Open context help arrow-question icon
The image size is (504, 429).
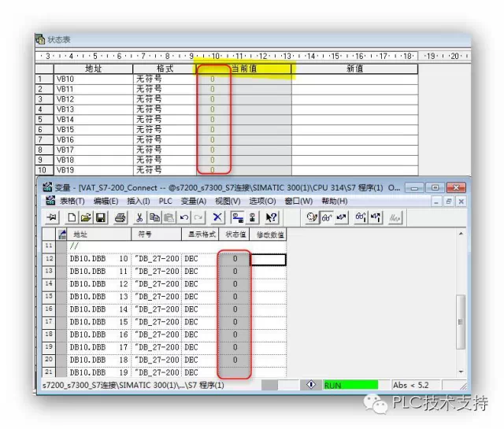click(271, 217)
